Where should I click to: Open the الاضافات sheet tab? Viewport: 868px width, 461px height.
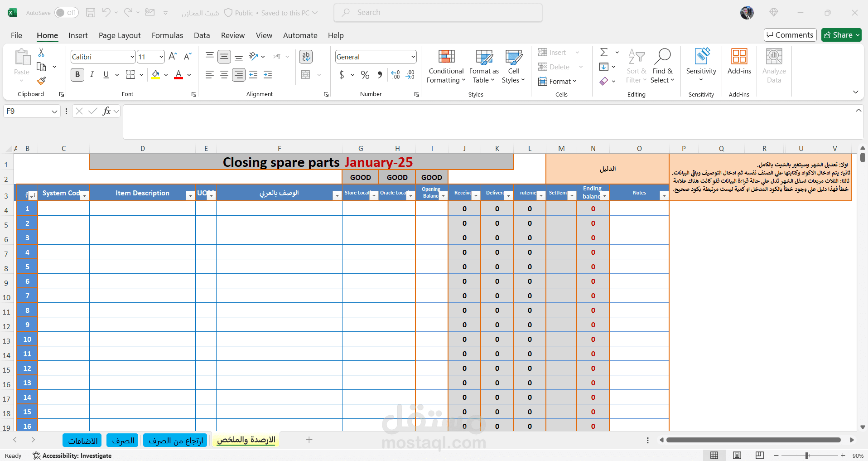tap(83, 441)
